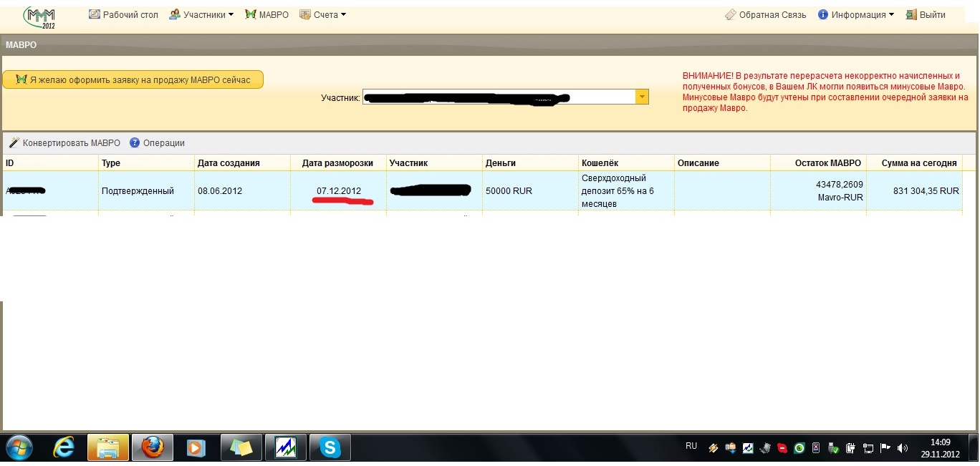Click the power plug tray icon

[x=851, y=449]
